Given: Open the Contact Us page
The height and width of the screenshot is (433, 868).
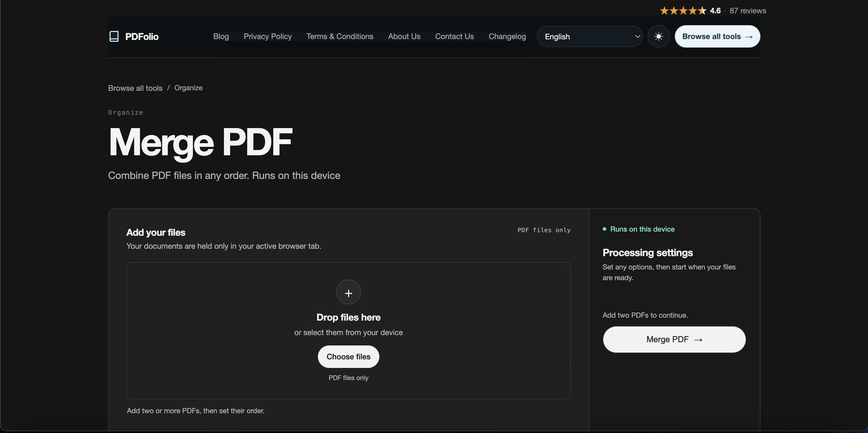Looking at the screenshot, I should [454, 36].
